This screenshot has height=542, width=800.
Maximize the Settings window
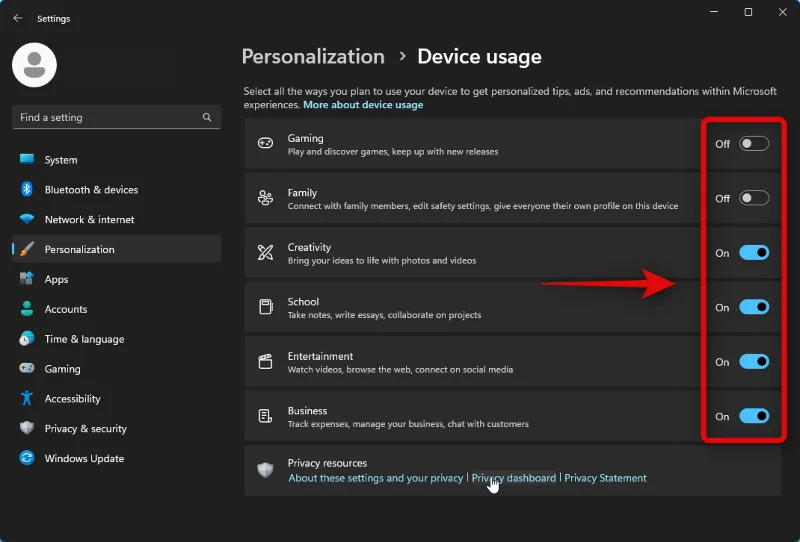[x=748, y=12]
